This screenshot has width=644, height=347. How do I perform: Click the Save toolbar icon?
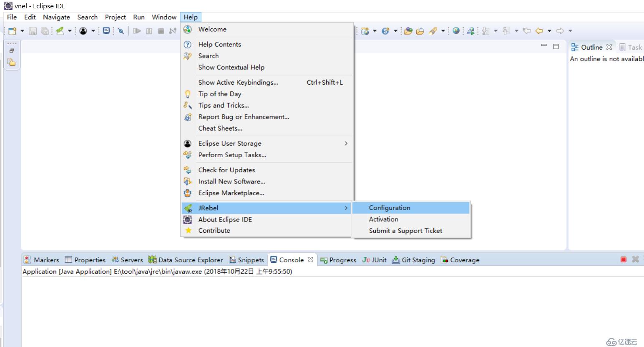(33, 31)
